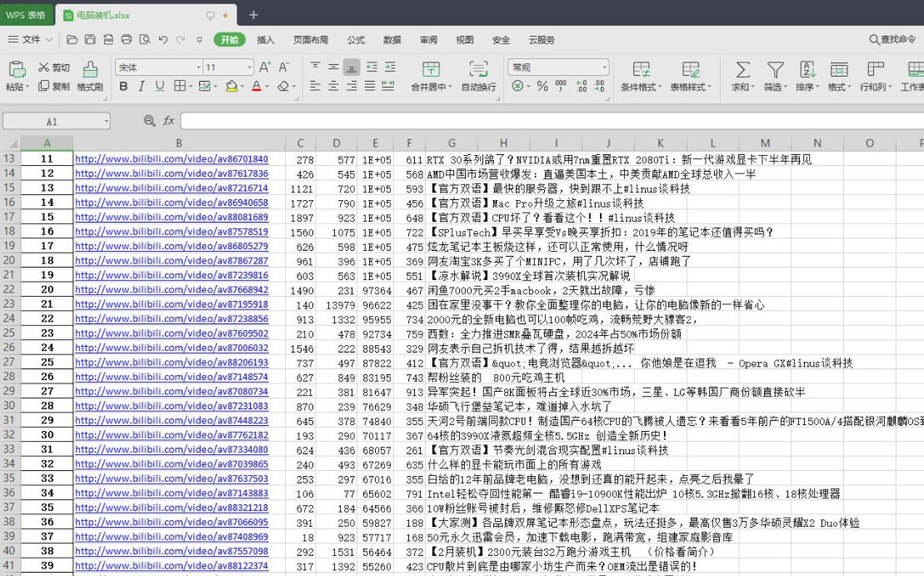Open the font size dropdown (11)
Image resolution: width=924 pixels, height=576 pixels.
250,68
